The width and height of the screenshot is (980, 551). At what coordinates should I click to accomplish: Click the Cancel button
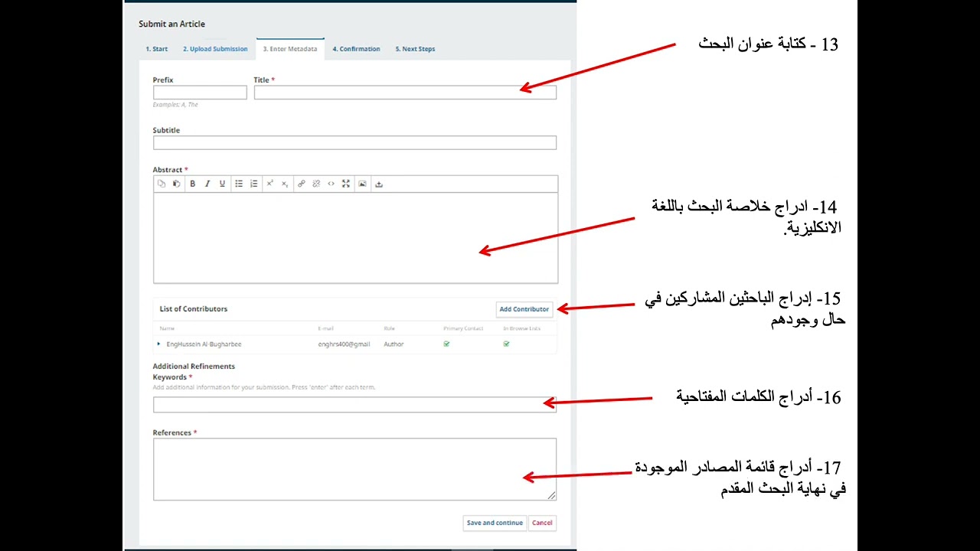click(542, 523)
